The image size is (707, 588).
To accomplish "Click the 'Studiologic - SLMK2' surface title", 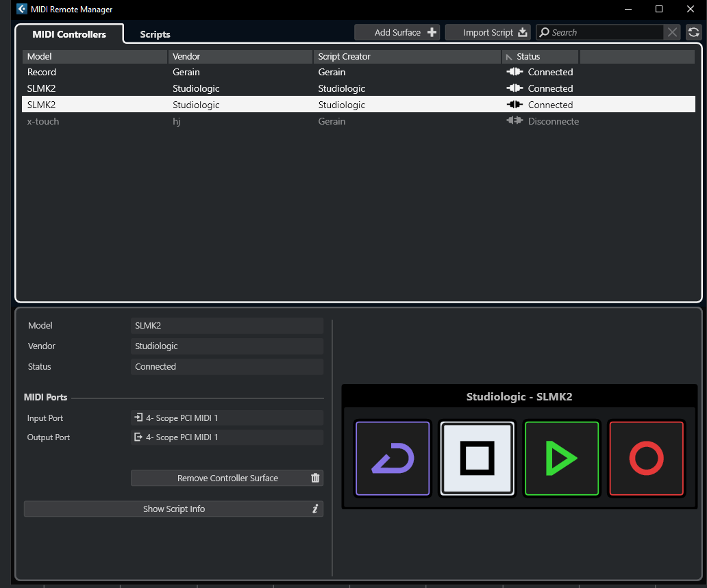I will point(519,396).
